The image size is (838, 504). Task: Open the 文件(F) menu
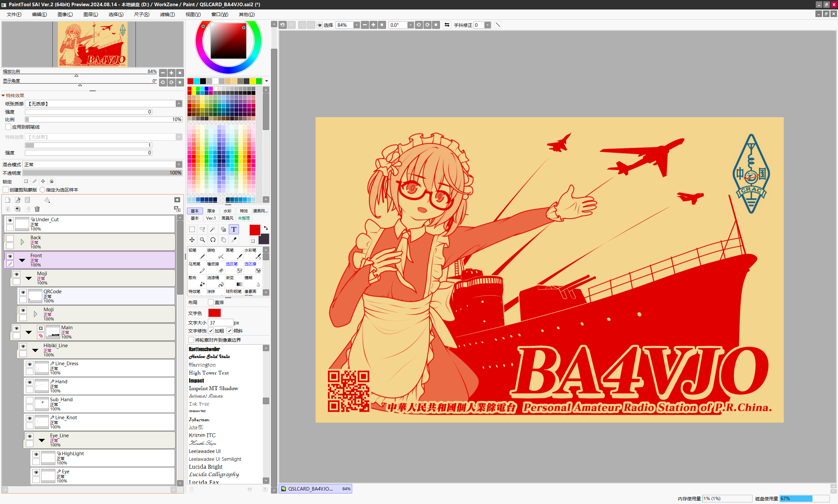click(x=14, y=14)
